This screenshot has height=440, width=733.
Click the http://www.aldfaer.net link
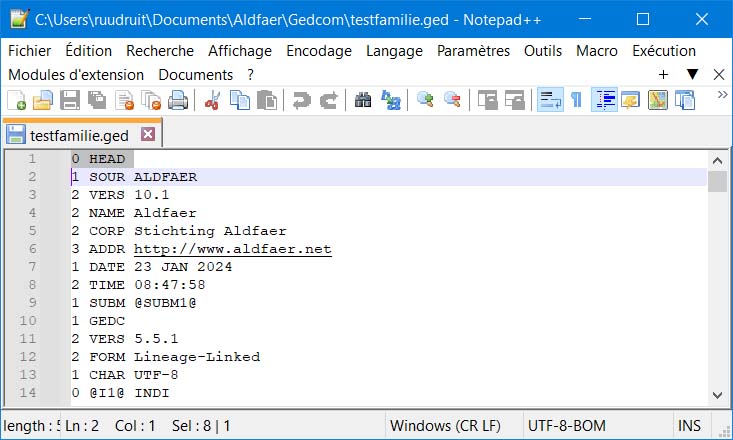[x=232, y=249]
